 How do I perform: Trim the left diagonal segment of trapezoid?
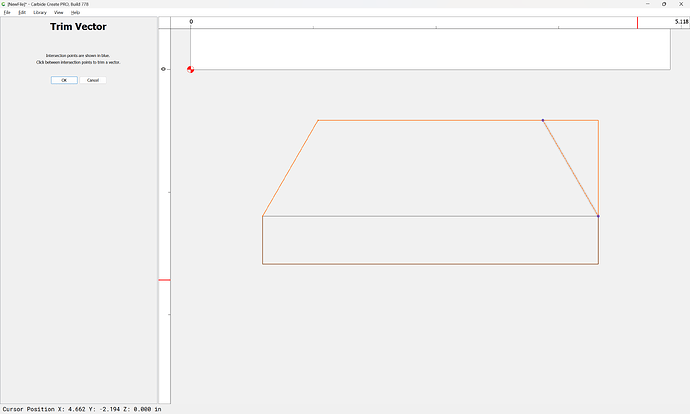pos(290,168)
